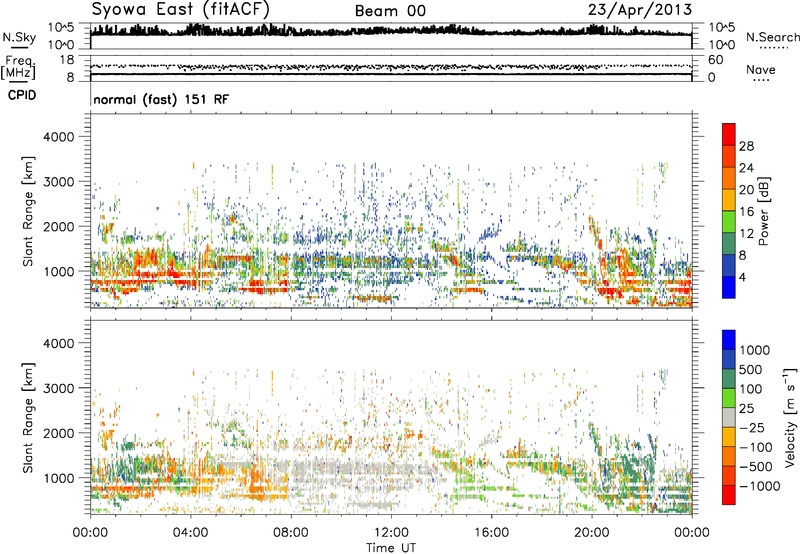Click the '08:00' time axis tick label

291,533
